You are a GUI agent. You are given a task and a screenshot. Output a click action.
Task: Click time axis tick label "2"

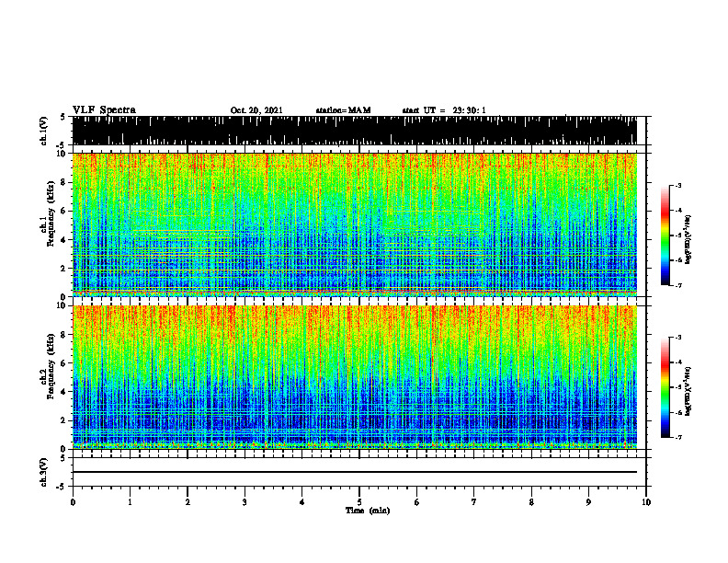pos(188,502)
